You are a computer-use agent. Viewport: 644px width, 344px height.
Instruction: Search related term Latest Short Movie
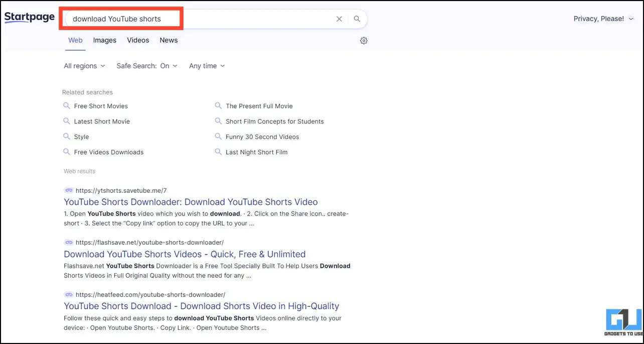click(x=102, y=122)
